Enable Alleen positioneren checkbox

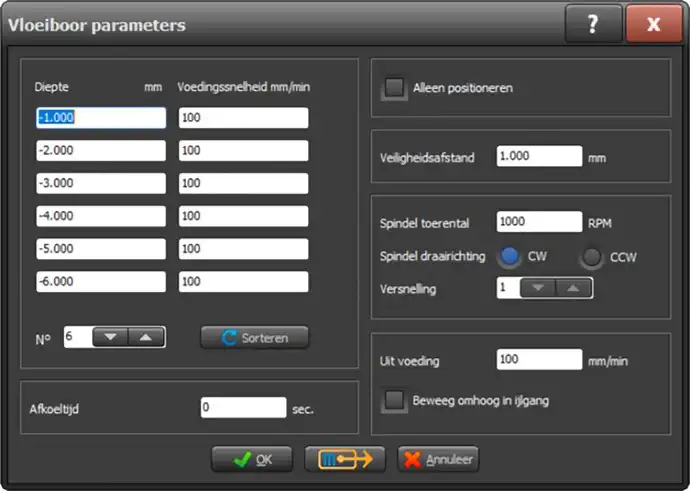394,88
